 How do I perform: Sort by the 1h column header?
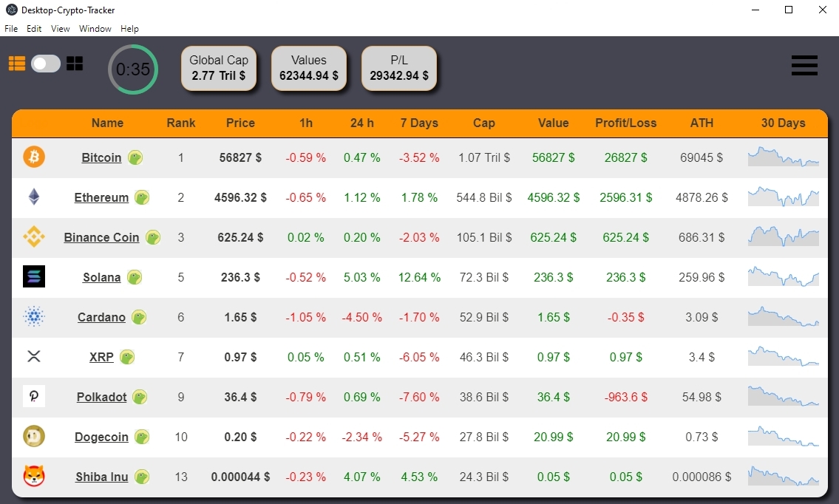(306, 123)
